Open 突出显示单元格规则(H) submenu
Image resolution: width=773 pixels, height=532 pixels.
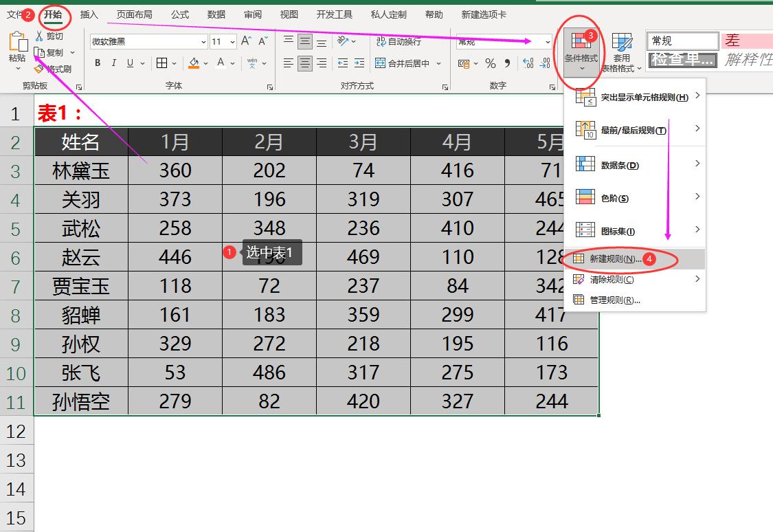click(634, 97)
